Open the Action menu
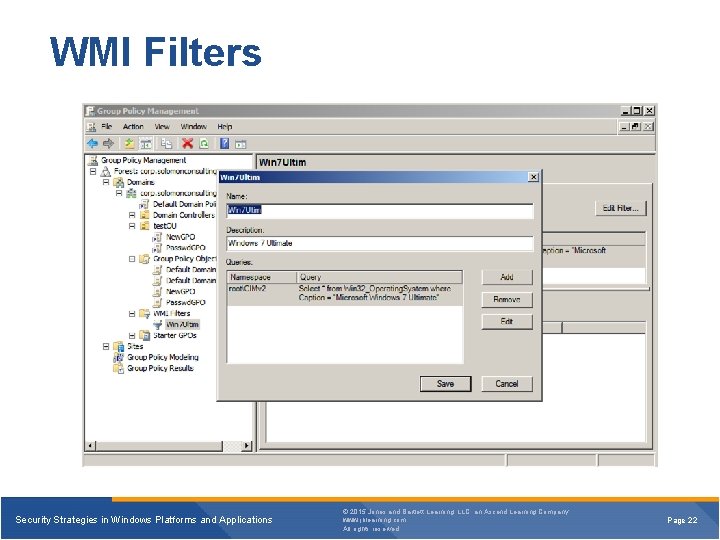This screenshot has width=720, height=540. (133, 126)
